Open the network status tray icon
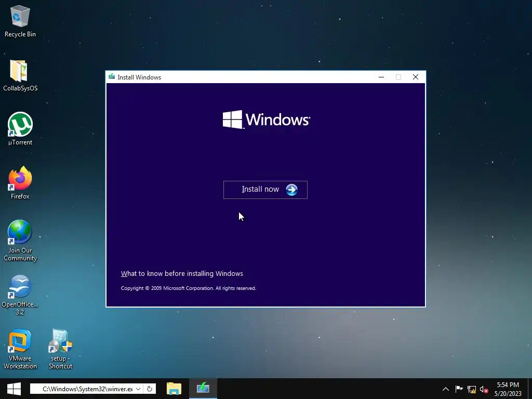 coord(472,389)
